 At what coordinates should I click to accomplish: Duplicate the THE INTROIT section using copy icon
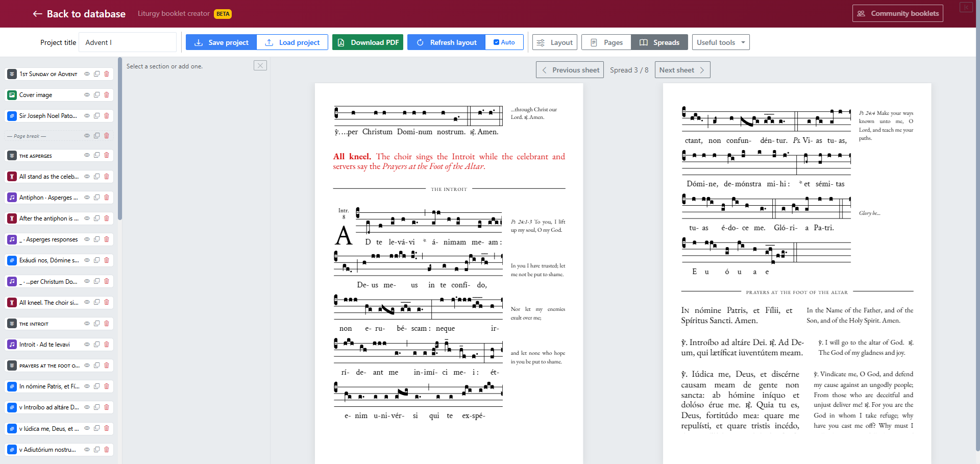coord(96,323)
